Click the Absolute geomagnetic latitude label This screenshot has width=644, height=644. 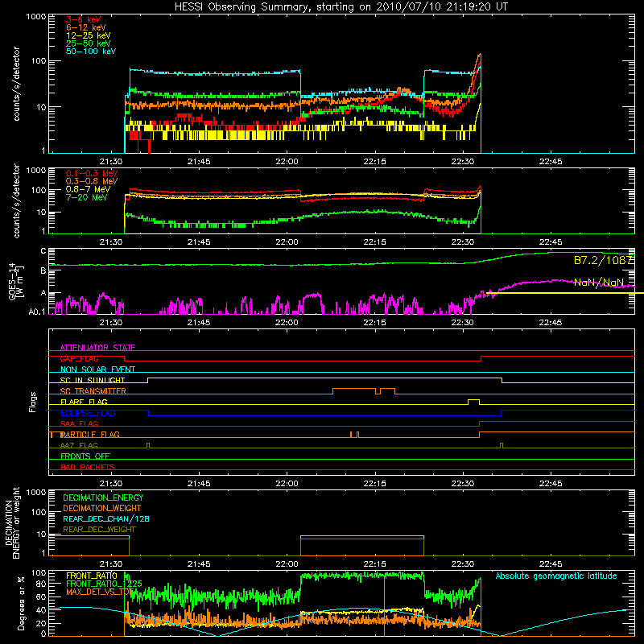pyautogui.click(x=556, y=576)
